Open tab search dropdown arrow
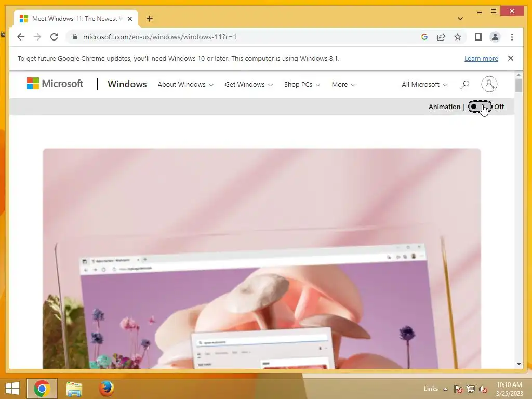Viewport: 532px width, 399px height. click(460, 19)
